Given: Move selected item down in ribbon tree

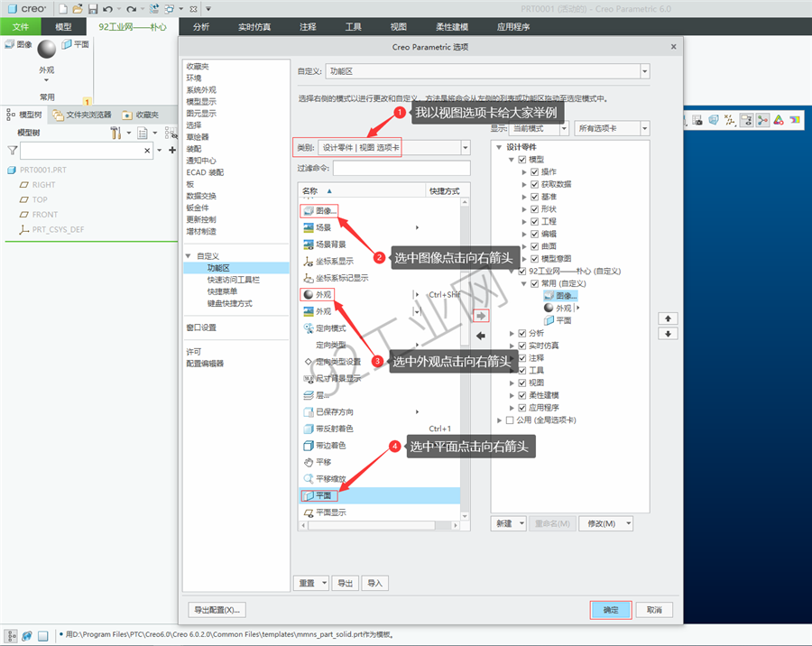Looking at the screenshot, I should (668, 334).
